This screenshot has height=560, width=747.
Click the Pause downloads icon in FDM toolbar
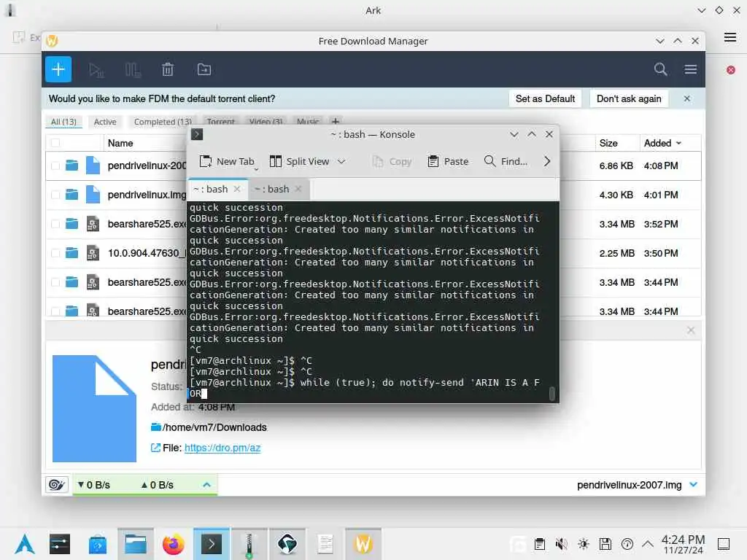pyautogui.click(x=133, y=70)
